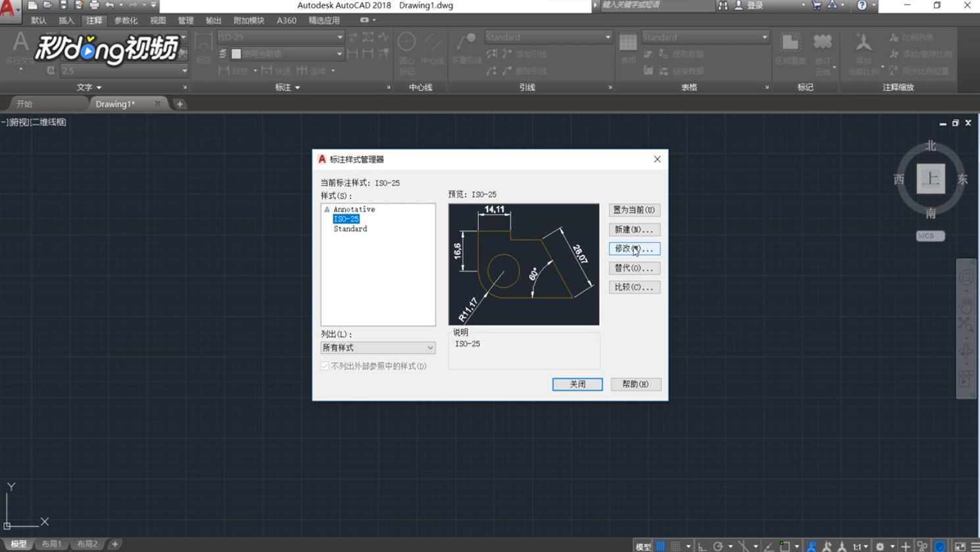Viewport: 980px width, 552px height.
Task: Select the Standard style in styles list
Action: tap(350, 229)
